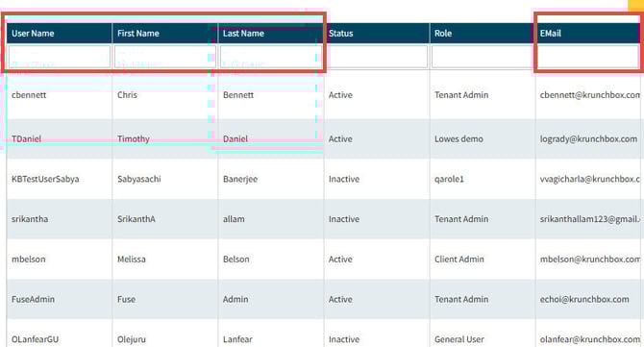Screen dimensions: 644x347
Task: Sort by the Last Name column header
Action: coord(243,34)
